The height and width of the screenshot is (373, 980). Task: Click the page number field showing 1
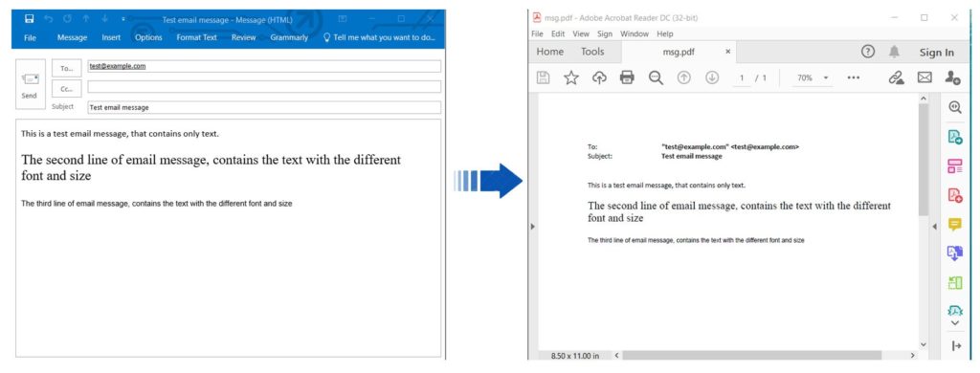pos(742,78)
